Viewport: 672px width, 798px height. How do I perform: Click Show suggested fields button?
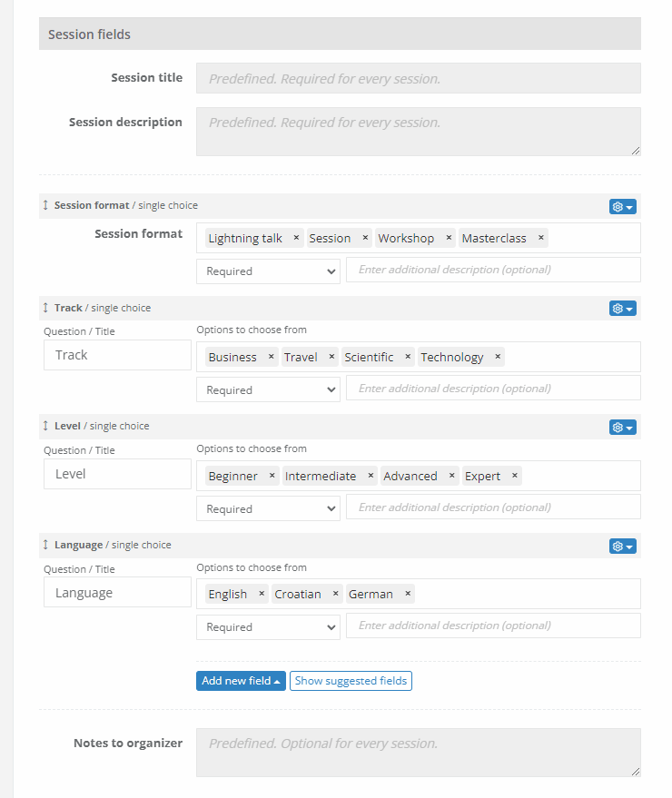tap(351, 681)
